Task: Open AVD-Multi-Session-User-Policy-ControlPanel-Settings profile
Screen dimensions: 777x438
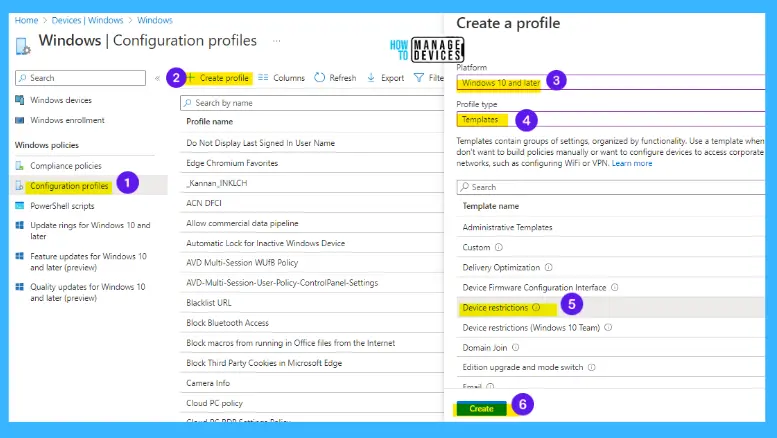Action: (282, 283)
